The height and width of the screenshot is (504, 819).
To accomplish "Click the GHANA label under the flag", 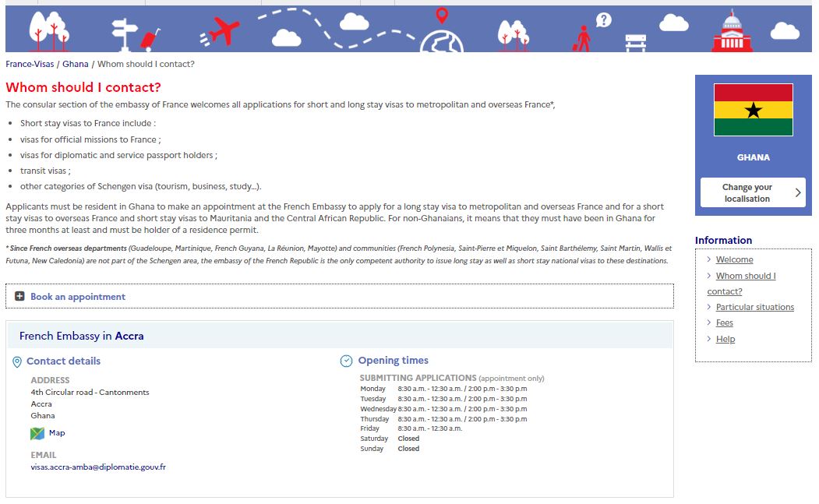I will [754, 157].
